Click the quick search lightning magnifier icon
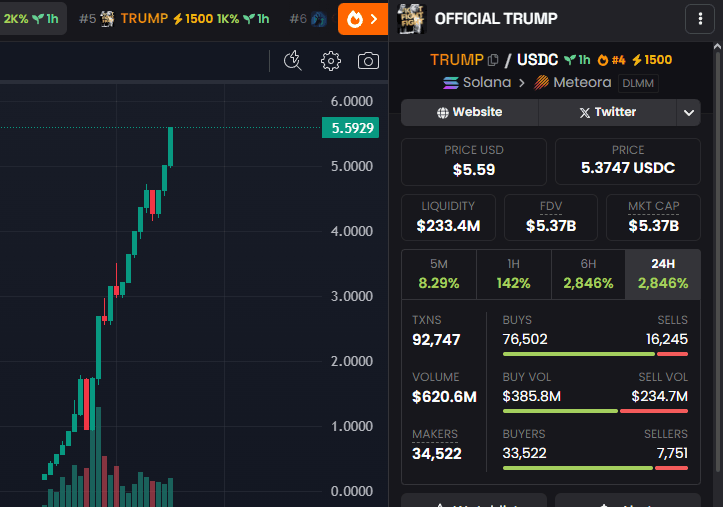The width and height of the screenshot is (723, 507). pos(293,61)
